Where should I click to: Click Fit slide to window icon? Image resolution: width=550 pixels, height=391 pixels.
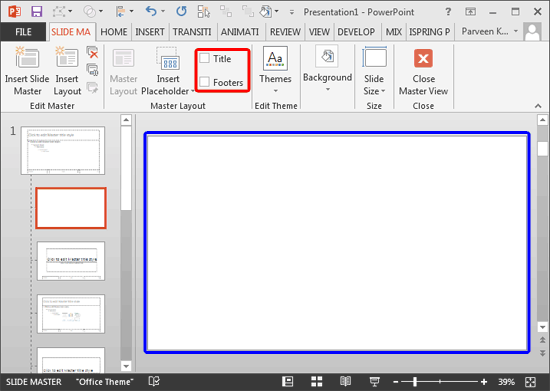pos(530,382)
